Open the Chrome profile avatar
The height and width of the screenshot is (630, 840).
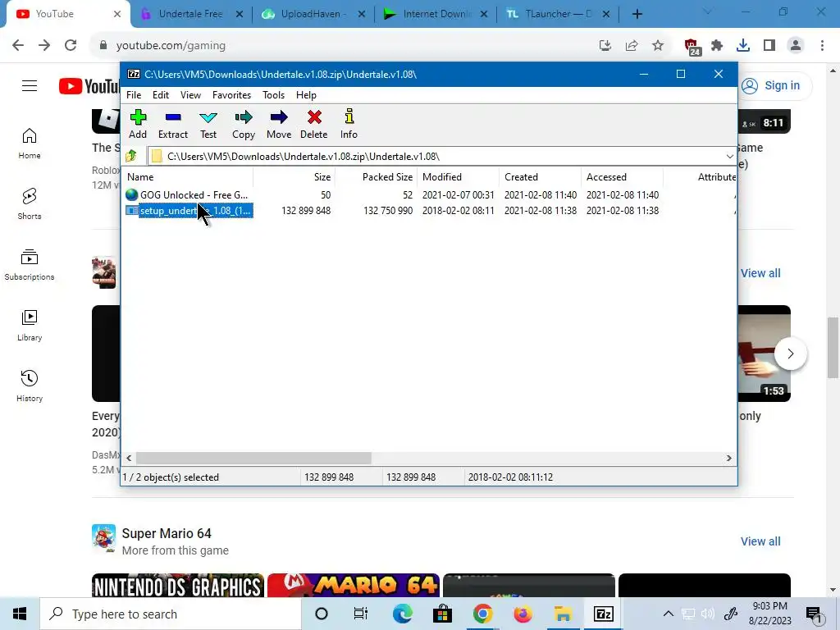[x=796, y=46]
